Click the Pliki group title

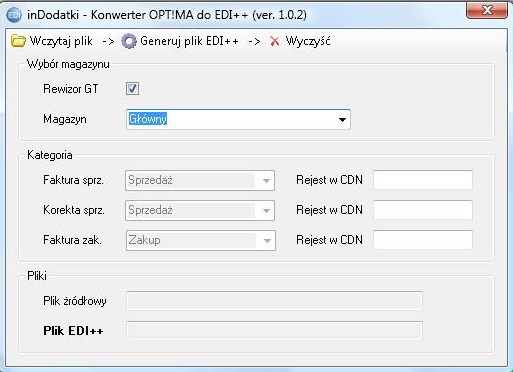pyautogui.click(x=37, y=276)
